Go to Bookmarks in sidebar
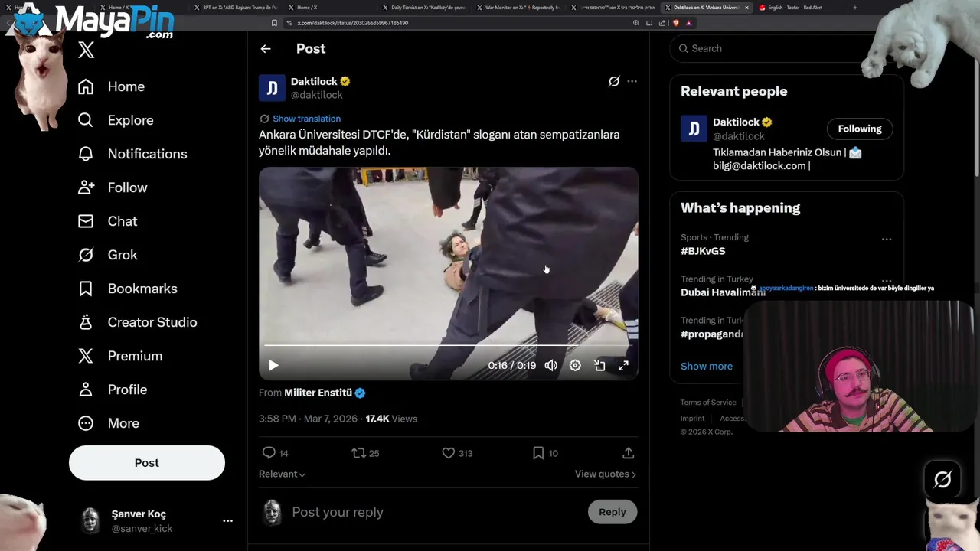The width and height of the screenshot is (980, 551). [142, 289]
